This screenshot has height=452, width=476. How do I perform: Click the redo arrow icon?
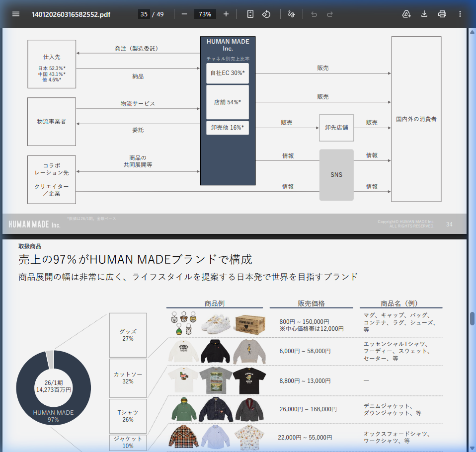tap(330, 14)
